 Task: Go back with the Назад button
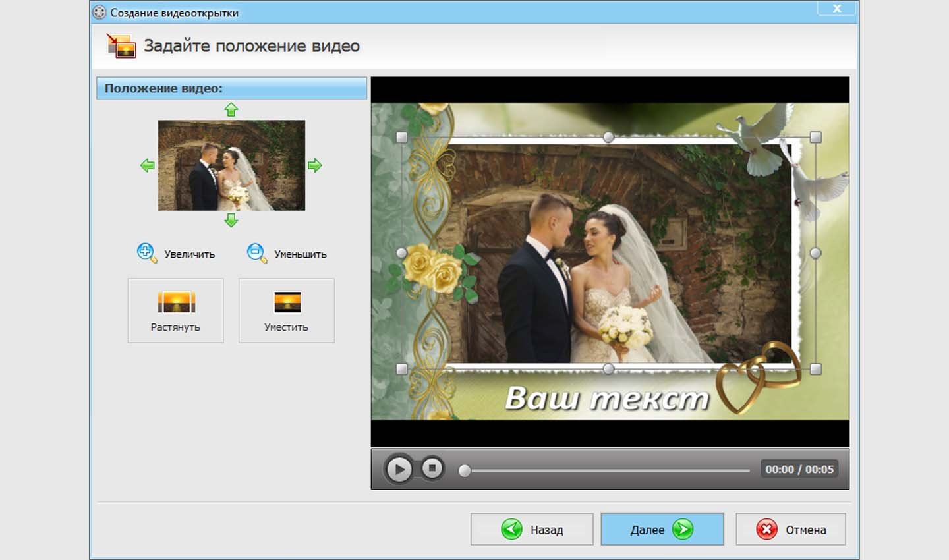532,529
